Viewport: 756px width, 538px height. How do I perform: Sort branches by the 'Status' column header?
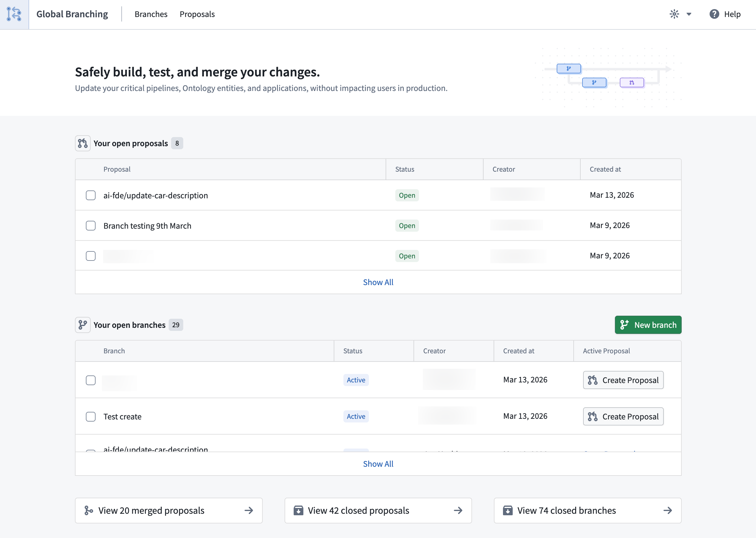click(353, 351)
